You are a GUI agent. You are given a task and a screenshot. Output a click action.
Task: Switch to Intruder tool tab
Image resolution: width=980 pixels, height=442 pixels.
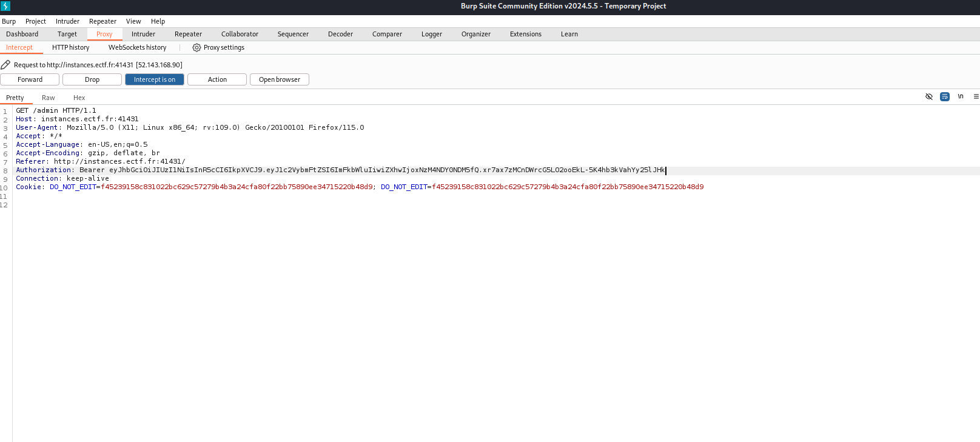(x=144, y=34)
